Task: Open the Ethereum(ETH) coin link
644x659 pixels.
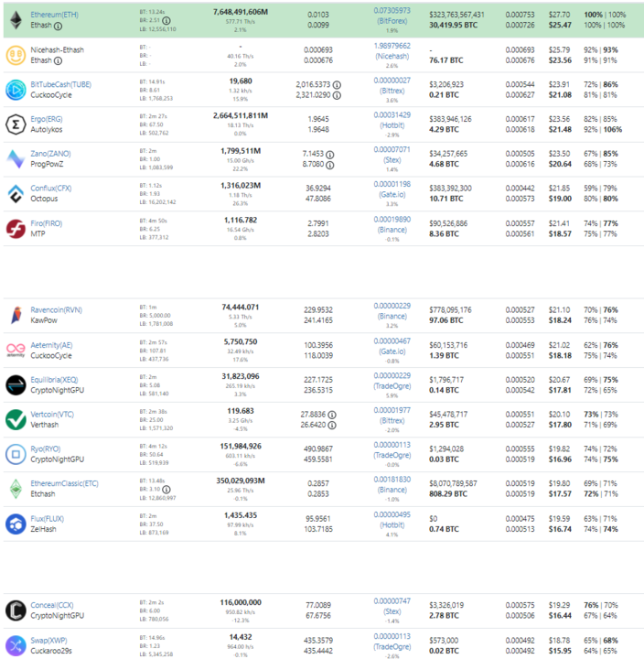Action: [54, 15]
